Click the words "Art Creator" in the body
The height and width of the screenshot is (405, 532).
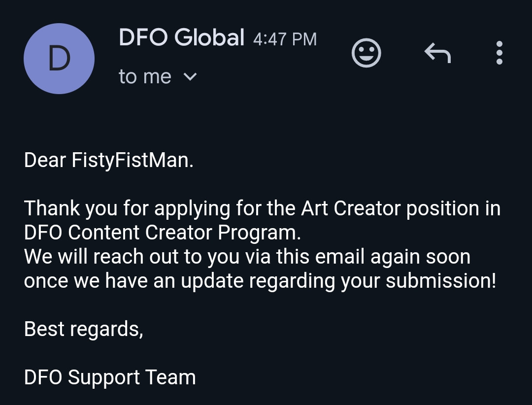coord(351,208)
